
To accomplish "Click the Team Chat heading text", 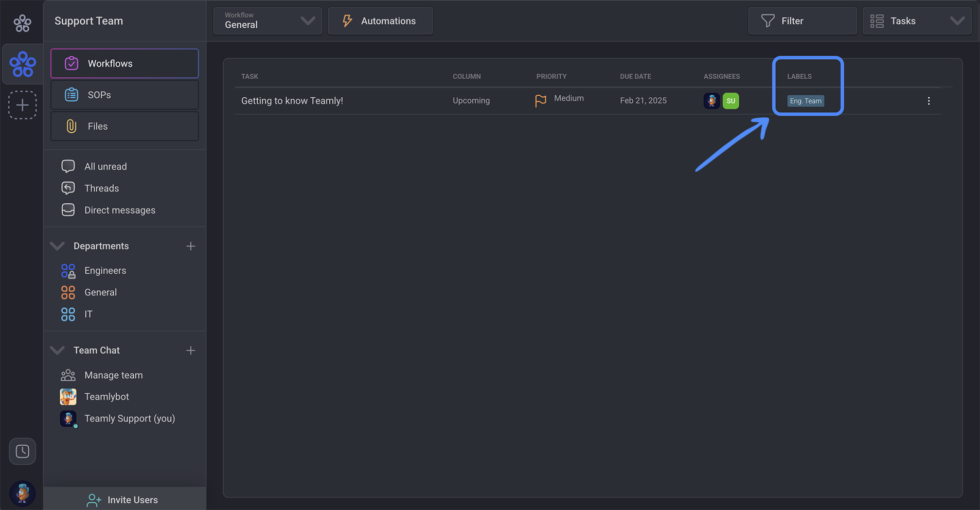I will coord(97,350).
